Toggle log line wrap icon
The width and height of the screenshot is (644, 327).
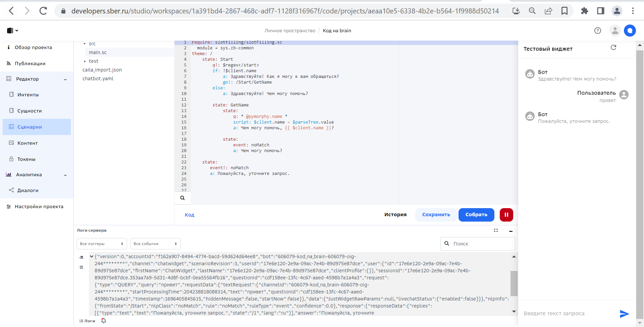81,267
